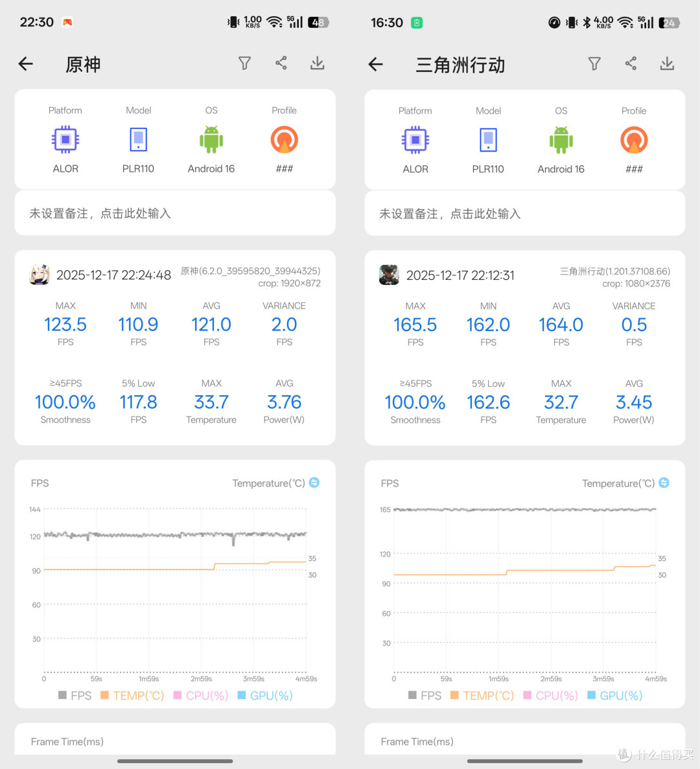The height and width of the screenshot is (769, 700).
Task: Tap the 三角洲行动 notes field 未设置备注
Action: coord(525,214)
